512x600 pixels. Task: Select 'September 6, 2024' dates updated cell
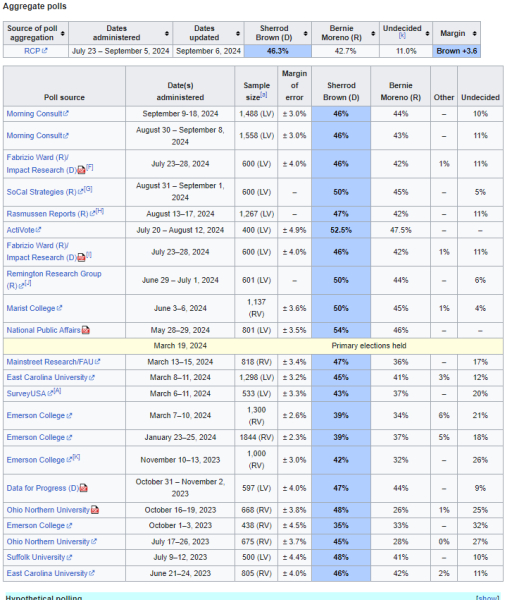(x=208, y=51)
